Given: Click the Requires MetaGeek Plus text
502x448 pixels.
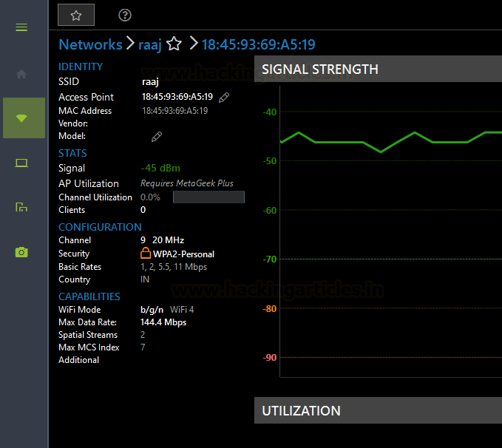Looking at the screenshot, I should [x=187, y=183].
